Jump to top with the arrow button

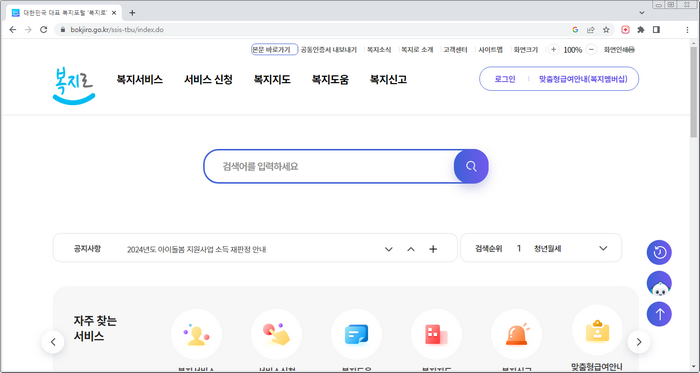[x=659, y=314]
